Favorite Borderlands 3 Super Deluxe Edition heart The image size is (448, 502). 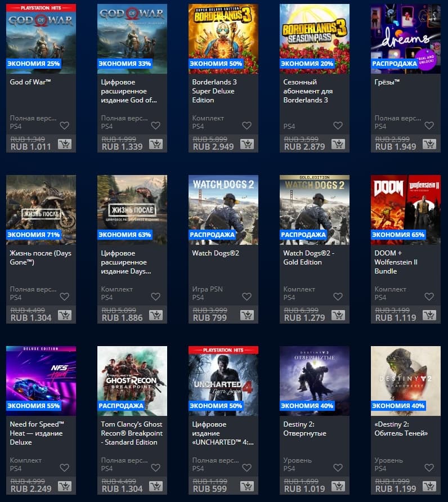tap(247, 125)
